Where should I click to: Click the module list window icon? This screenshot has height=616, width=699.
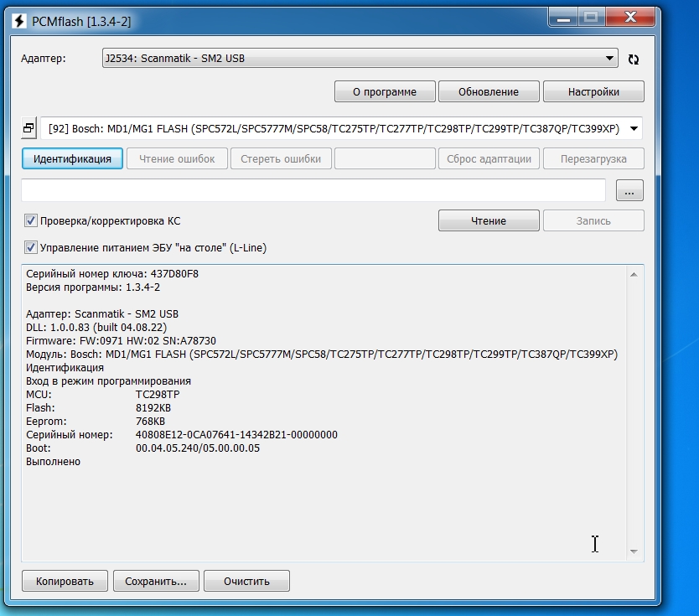(x=28, y=128)
